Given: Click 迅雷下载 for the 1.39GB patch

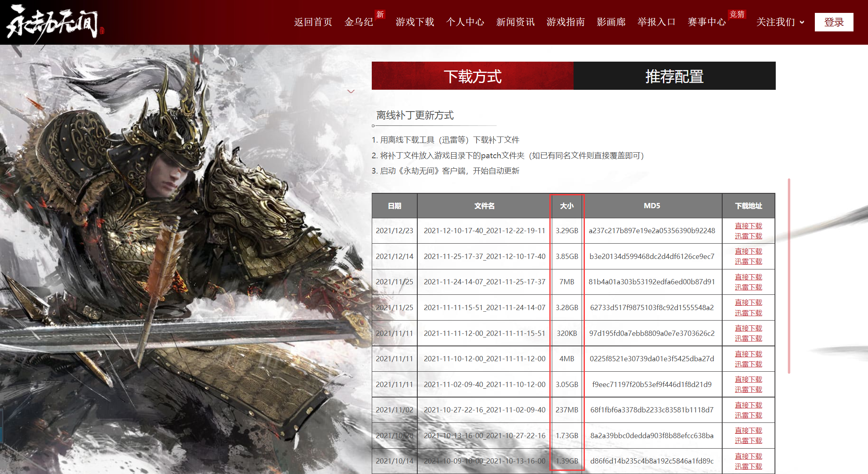Looking at the screenshot, I should pos(748,466).
